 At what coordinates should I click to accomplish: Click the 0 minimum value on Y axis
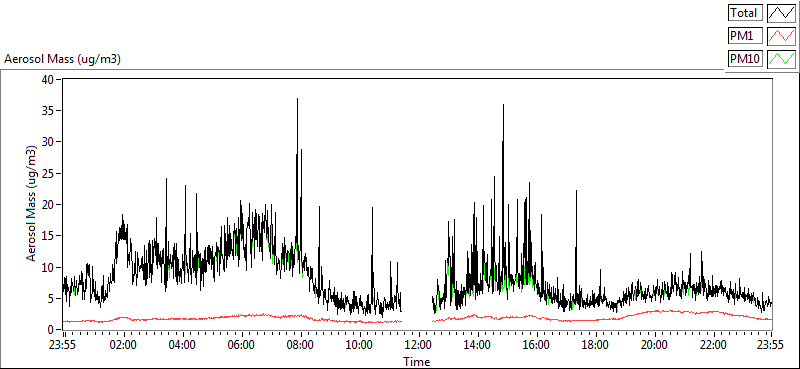[51, 330]
